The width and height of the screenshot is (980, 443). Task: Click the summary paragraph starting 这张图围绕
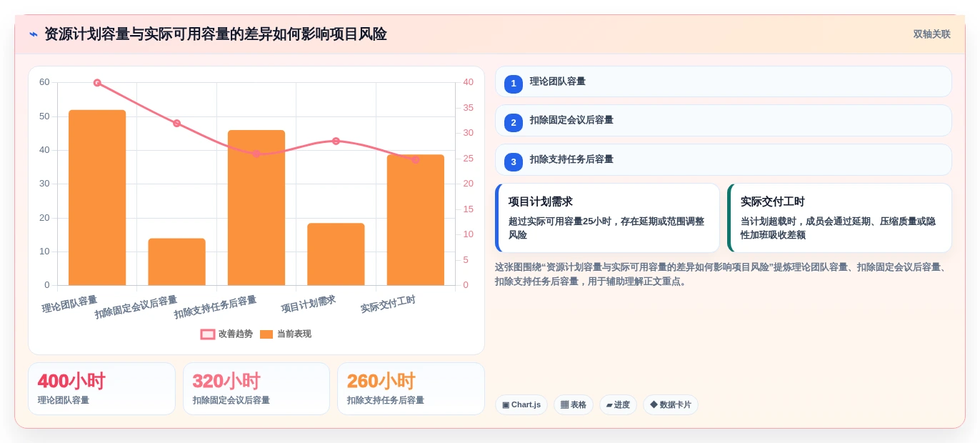723,274
